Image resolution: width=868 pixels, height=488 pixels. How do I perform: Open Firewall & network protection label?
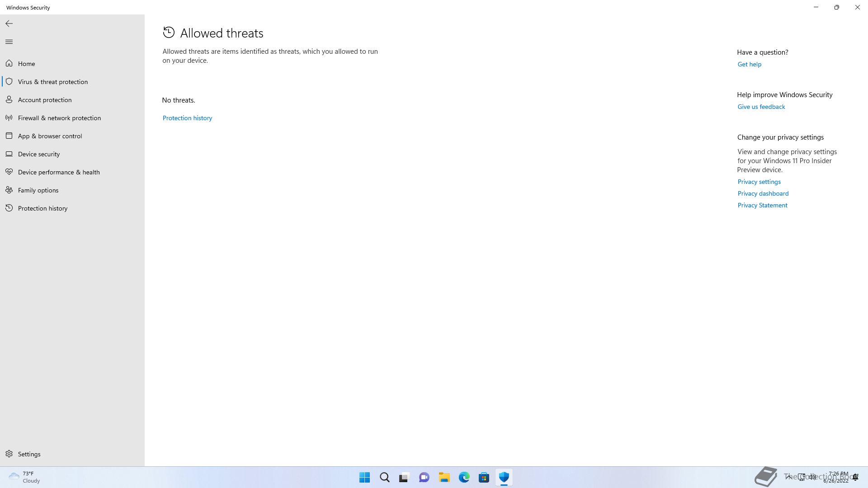(x=60, y=118)
